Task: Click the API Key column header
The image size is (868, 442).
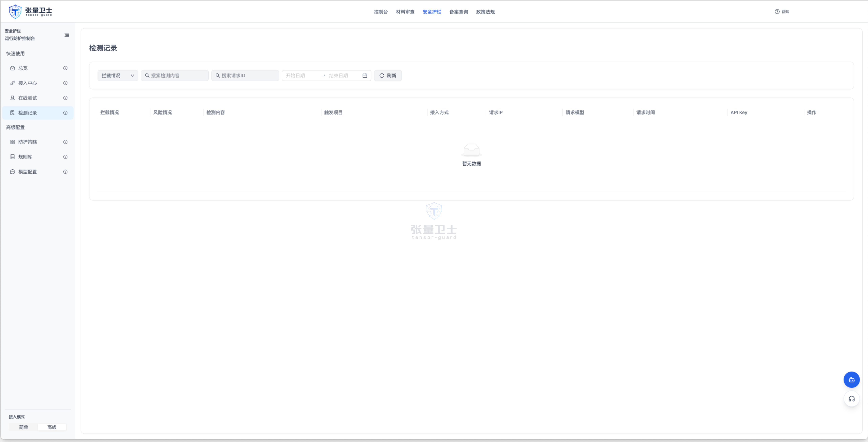Action: (739, 112)
